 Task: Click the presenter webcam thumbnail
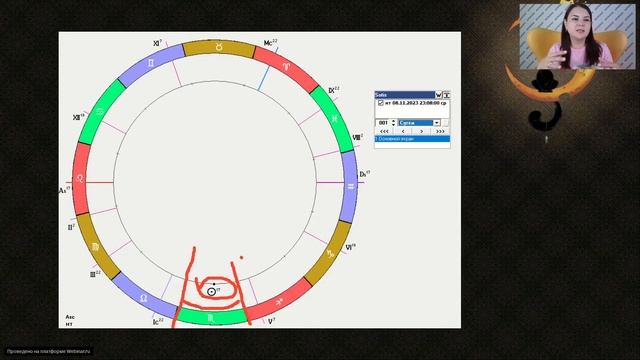tap(577, 36)
